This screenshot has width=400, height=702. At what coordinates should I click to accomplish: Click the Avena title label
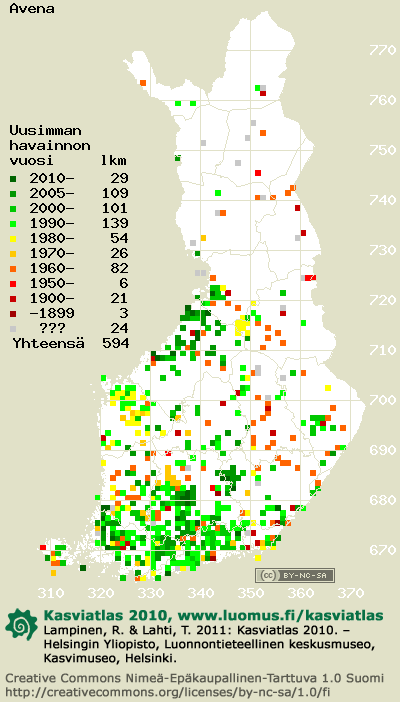click(x=32, y=9)
